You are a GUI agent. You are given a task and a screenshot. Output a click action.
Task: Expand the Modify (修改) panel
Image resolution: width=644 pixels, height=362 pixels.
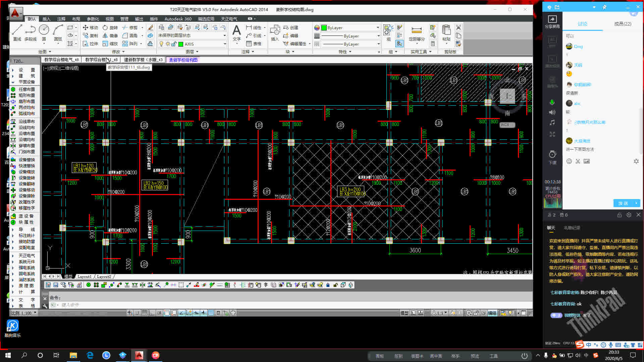pos(118,52)
